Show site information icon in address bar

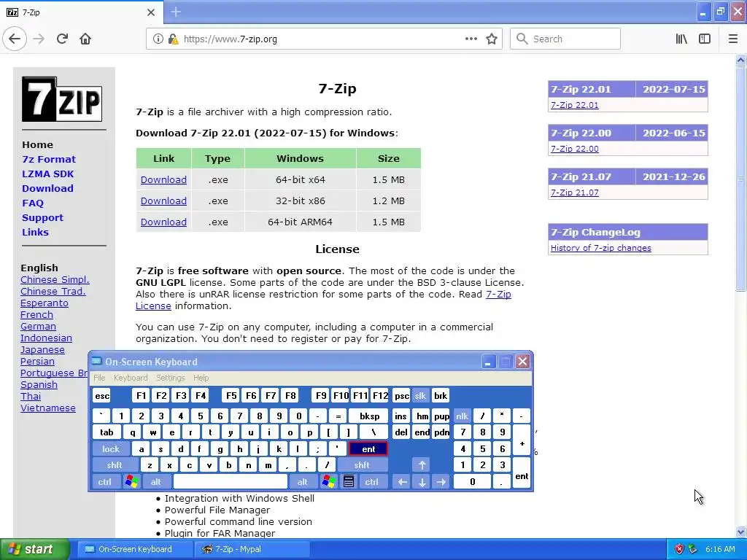(x=158, y=39)
